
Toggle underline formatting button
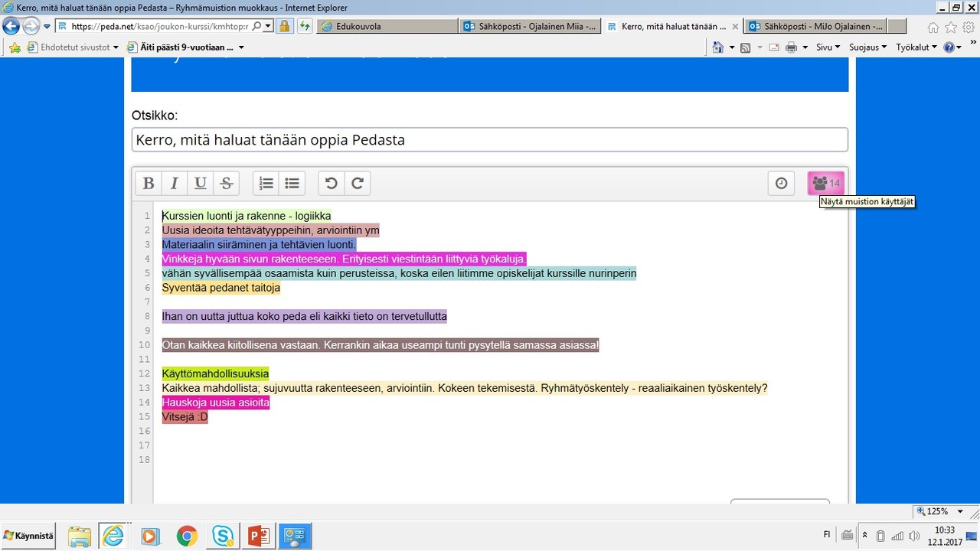click(x=201, y=184)
